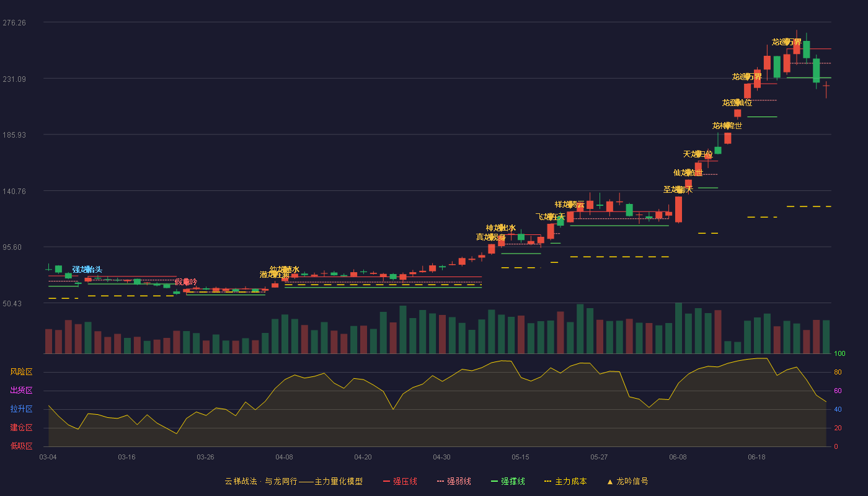868x496 pixels.
Task: Click the green 100 indicator scale value
Action: (839, 354)
